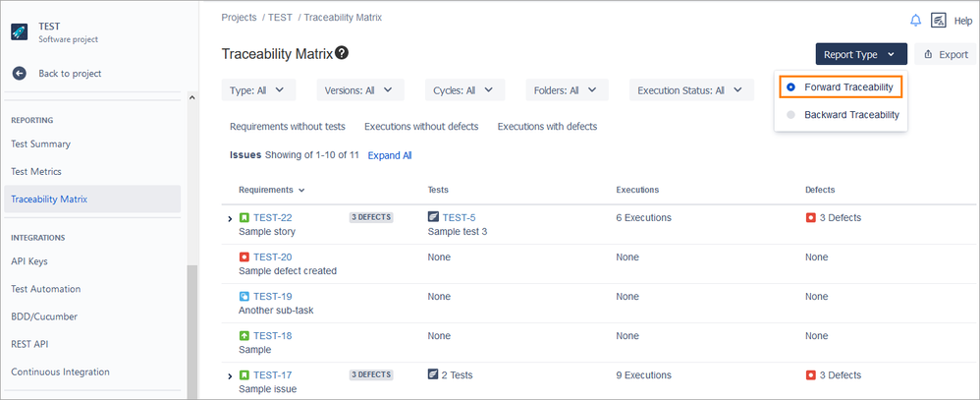
Task: Click the 3 DEFECTS badge on TEST-17
Action: 370,375
